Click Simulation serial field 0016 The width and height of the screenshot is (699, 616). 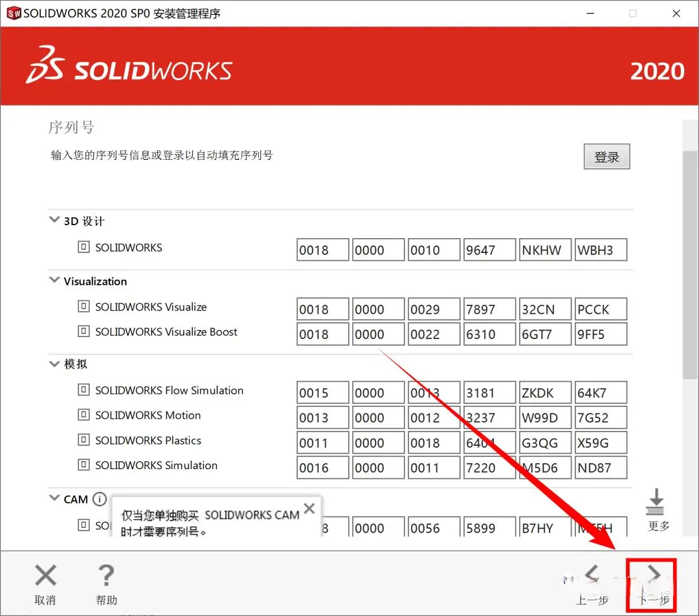point(323,468)
